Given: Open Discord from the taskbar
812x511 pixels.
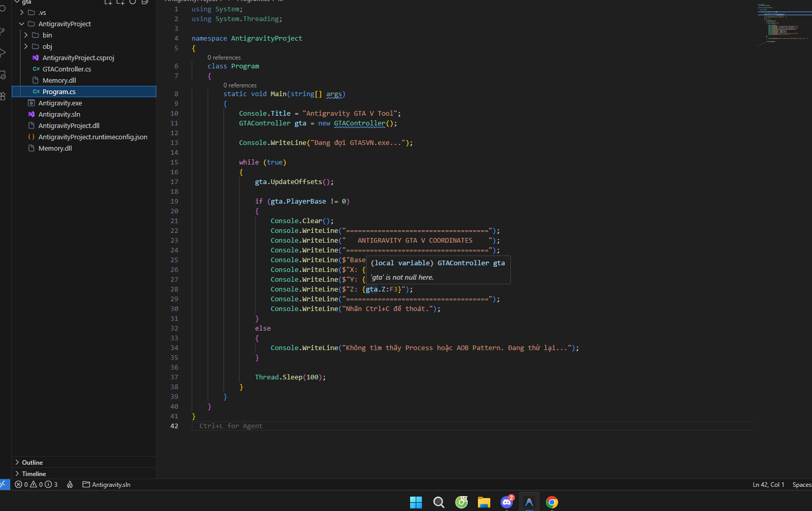Looking at the screenshot, I should coord(507,502).
